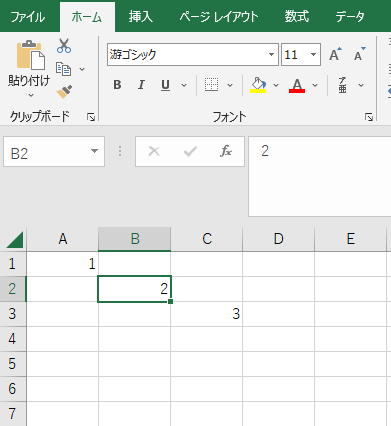Increase font size with large A icon
The height and width of the screenshot is (426, 391).
tap(335, 54)
